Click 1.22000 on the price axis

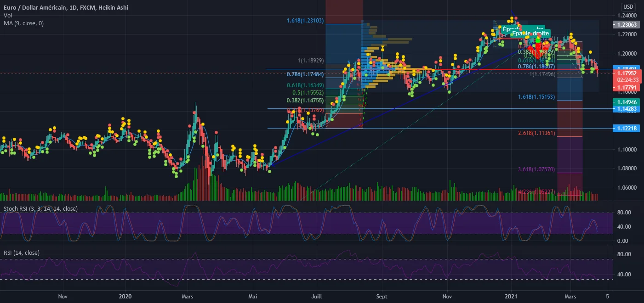627,34
